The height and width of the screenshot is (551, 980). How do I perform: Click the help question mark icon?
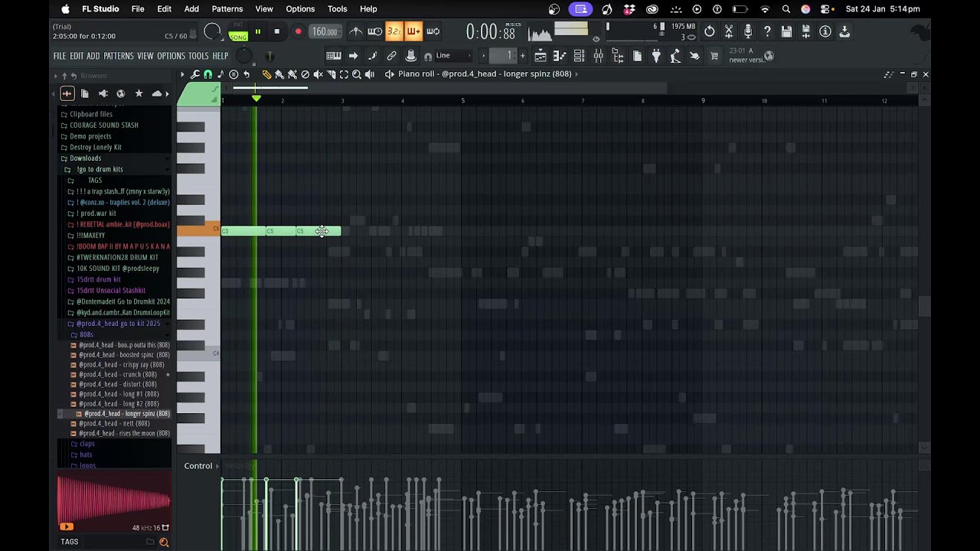[767, 31]
